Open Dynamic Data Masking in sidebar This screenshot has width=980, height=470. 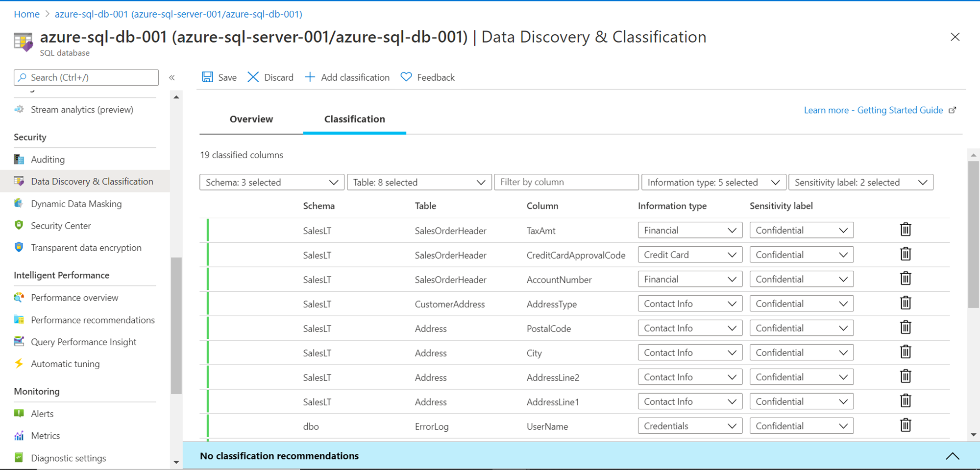click(x=76, y=204)
